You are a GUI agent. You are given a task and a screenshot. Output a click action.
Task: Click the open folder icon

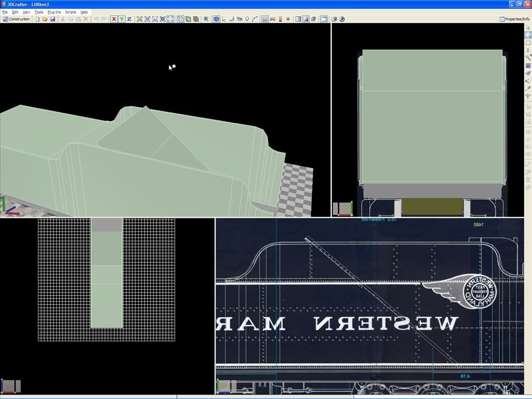[45, 19]
